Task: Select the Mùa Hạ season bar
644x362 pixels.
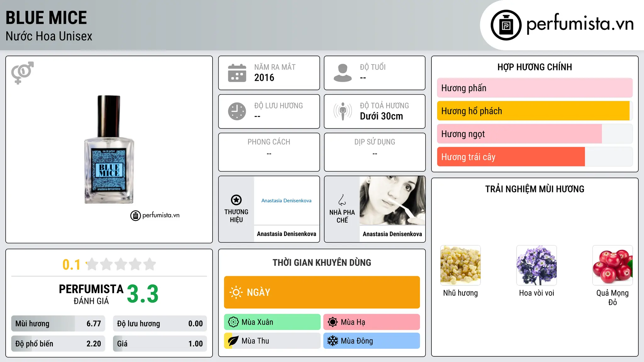Action: 372,322
